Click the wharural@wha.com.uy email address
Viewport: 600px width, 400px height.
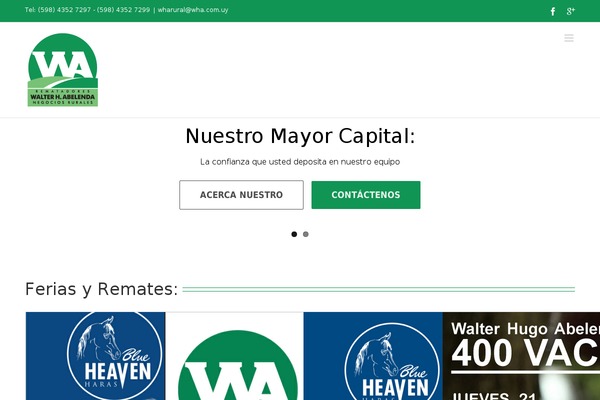[x=193, y=10]
